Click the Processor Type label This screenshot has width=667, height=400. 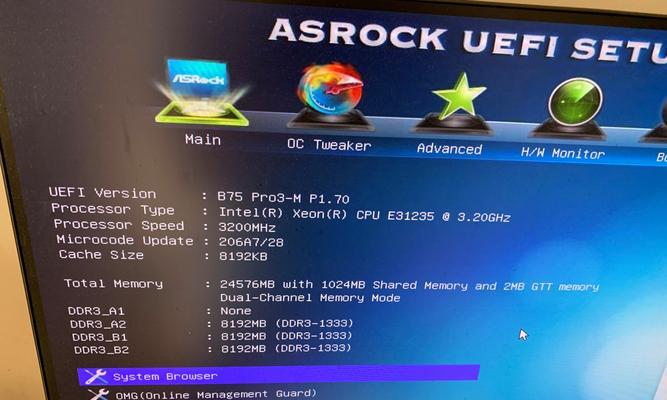113,209
